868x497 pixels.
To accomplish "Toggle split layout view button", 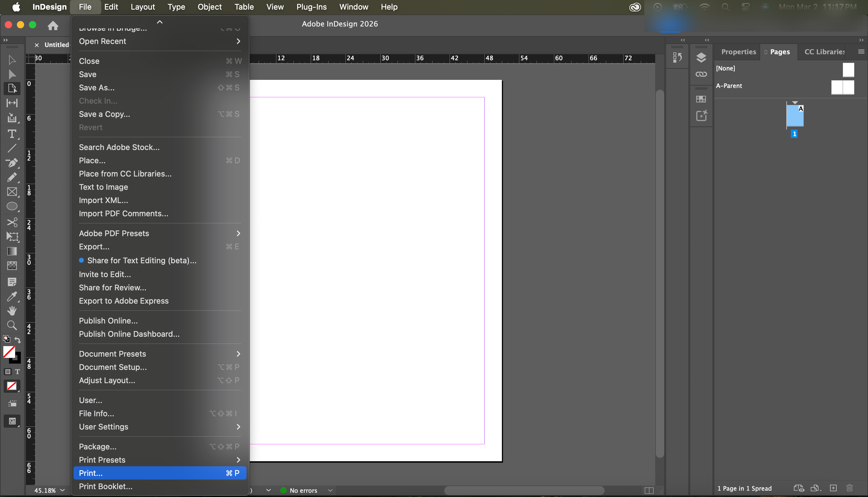I will (x=649, y=490).
